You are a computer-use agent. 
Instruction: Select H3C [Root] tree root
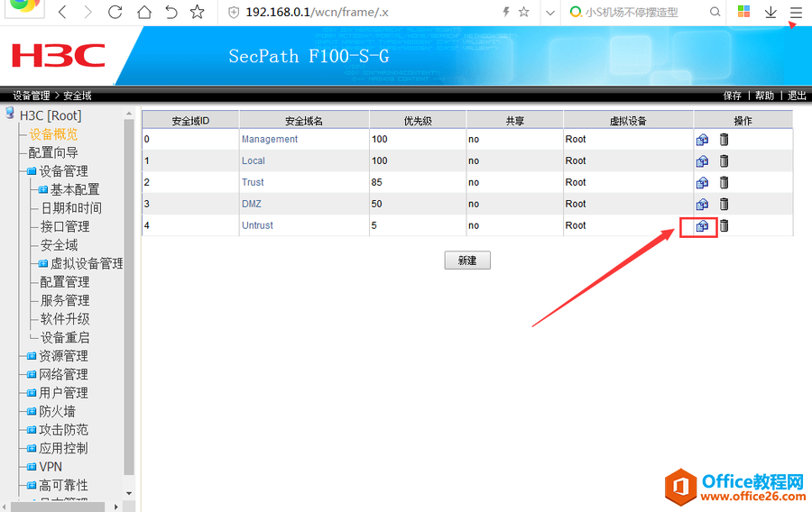tap(51, 116)
